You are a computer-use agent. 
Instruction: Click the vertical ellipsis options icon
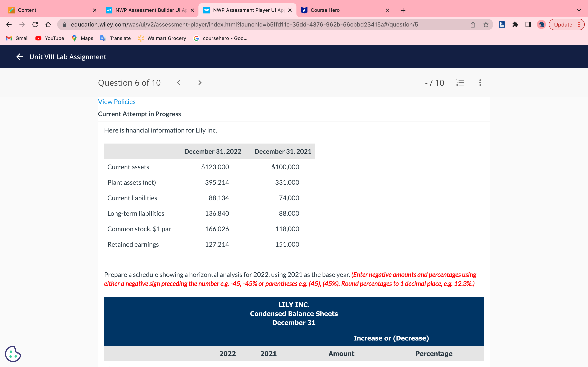[x=480, y=83]
